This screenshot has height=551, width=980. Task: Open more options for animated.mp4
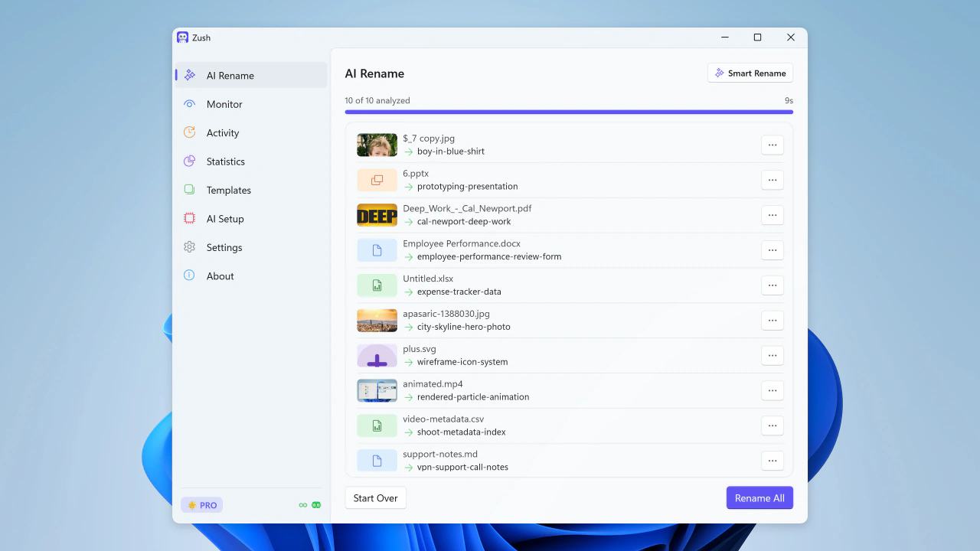(773, 390)
